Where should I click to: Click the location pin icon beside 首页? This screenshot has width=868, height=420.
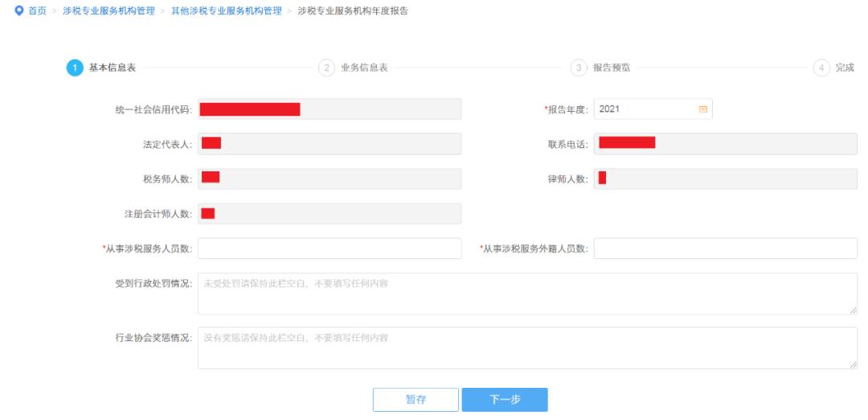coord(8,9)
